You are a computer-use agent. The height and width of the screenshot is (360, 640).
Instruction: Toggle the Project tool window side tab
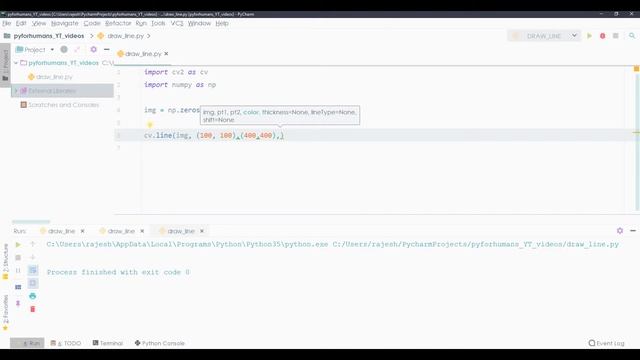tap(5, 65)
